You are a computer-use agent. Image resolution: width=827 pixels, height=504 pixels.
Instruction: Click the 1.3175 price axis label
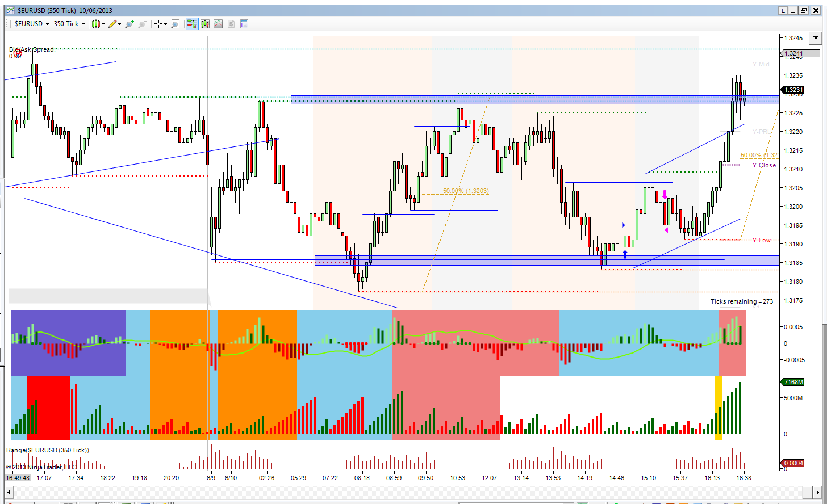pyautogui.click(x=793, y=300)
